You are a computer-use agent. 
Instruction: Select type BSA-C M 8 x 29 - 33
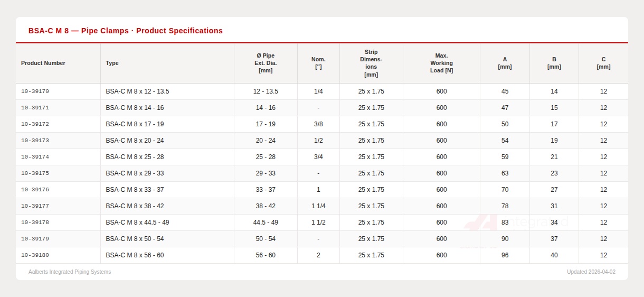pos(135,173)
